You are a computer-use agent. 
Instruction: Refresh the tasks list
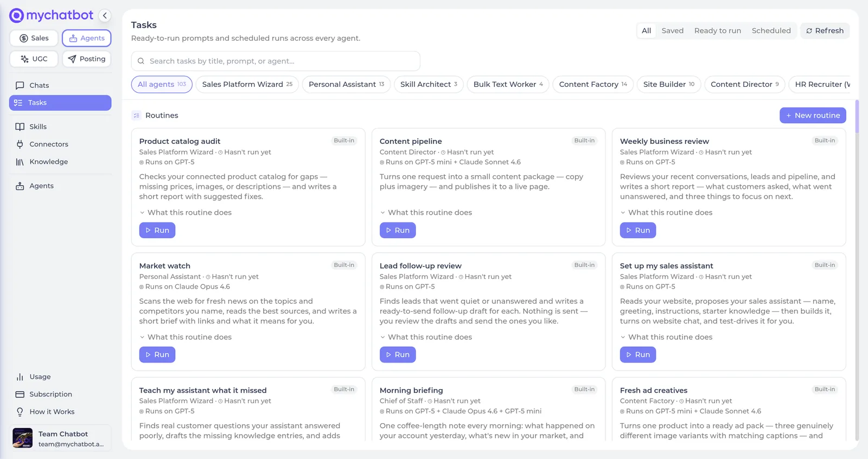[x=825, y=31]
